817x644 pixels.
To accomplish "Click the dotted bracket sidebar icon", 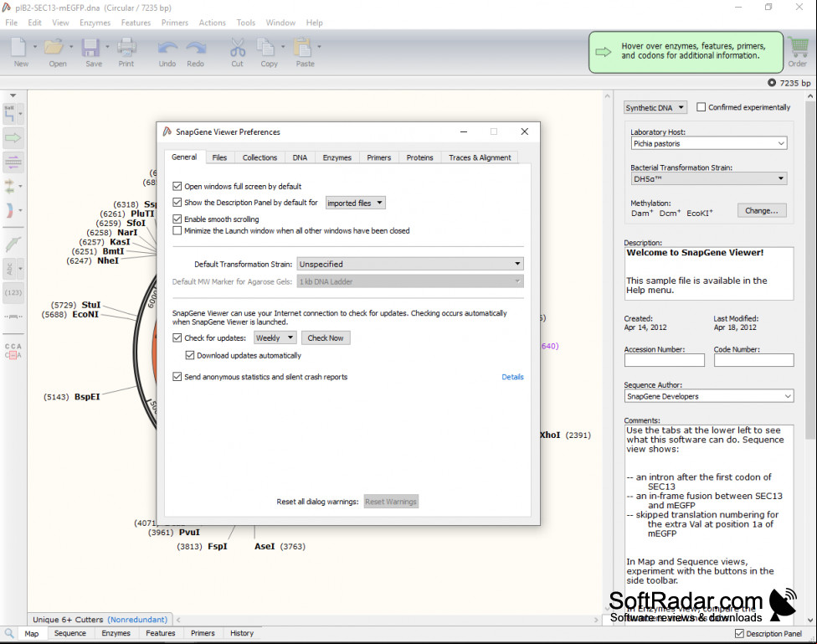I will [x=13, y=316].
